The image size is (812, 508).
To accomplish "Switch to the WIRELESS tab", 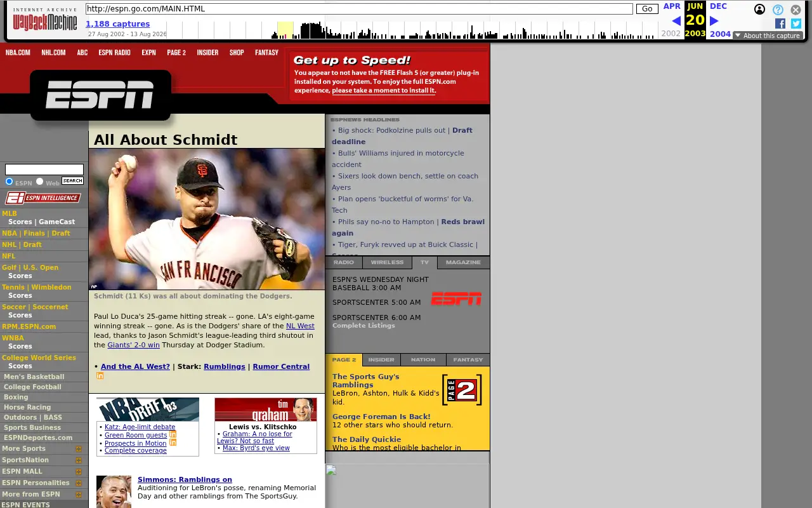I will (x=387, y=262).
